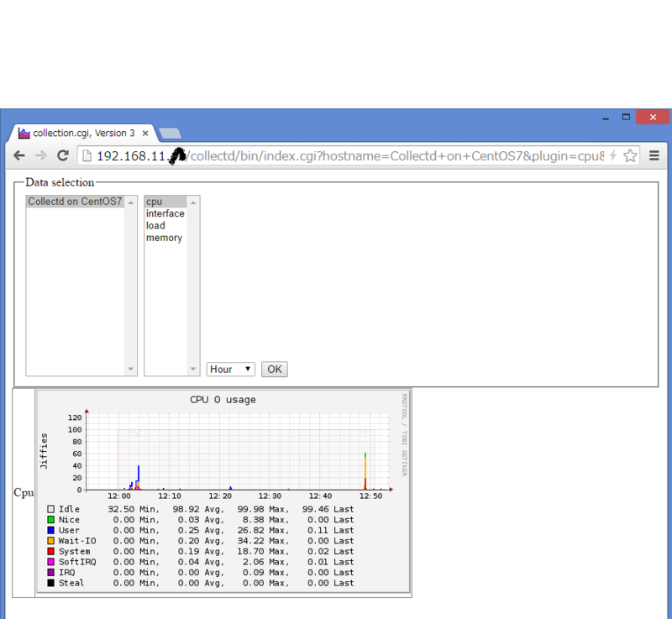Close the browser window
The image size is (672, 619).
(653, 117)
